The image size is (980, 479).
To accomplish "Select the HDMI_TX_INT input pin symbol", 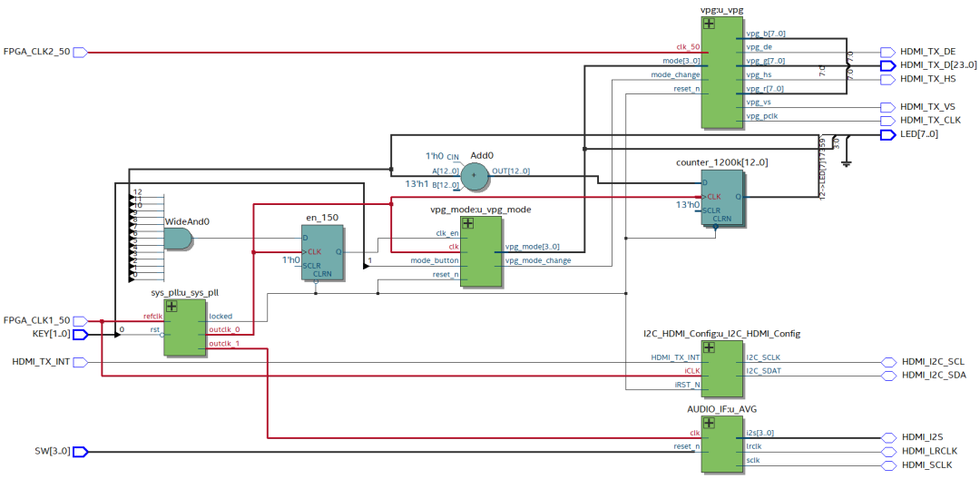I will [x=81, y=362].
